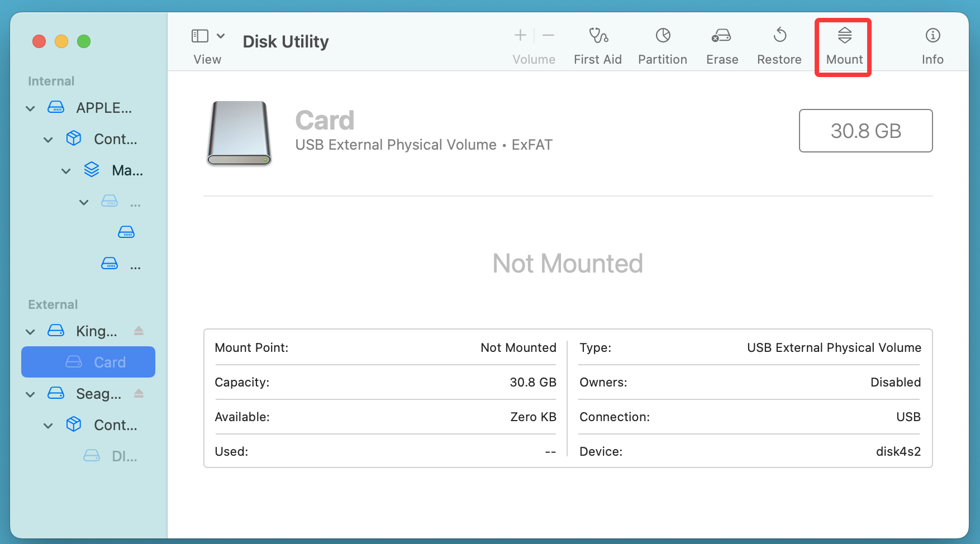This screenshot has height=544, width=980.
Task: Click the remove volume minus button
Action: (549, 36)
